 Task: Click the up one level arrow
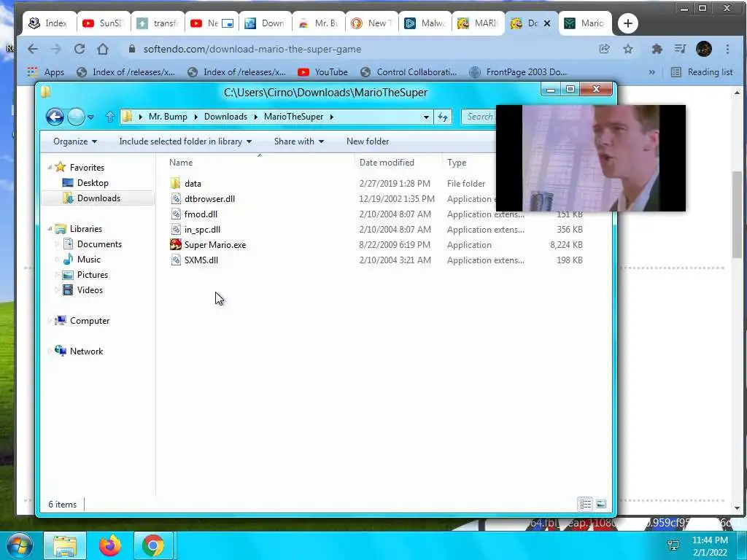[x=110, y=117]
